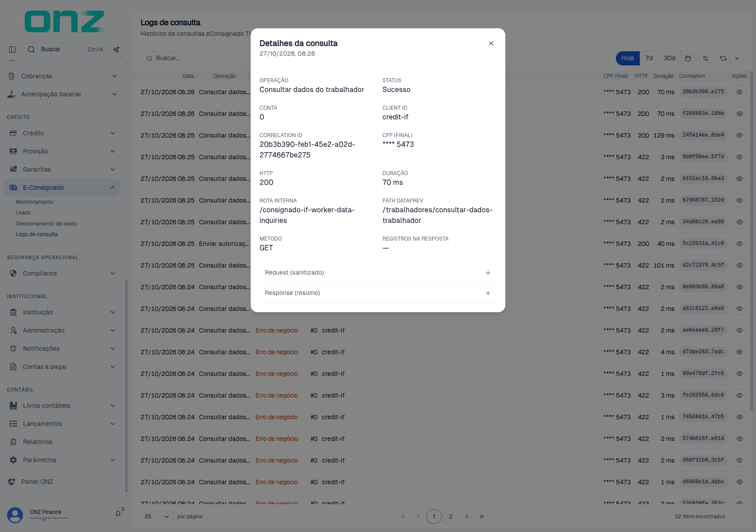Expand Contas a pagar chevron
Screen dimensions: 756x532
point(113,367)
